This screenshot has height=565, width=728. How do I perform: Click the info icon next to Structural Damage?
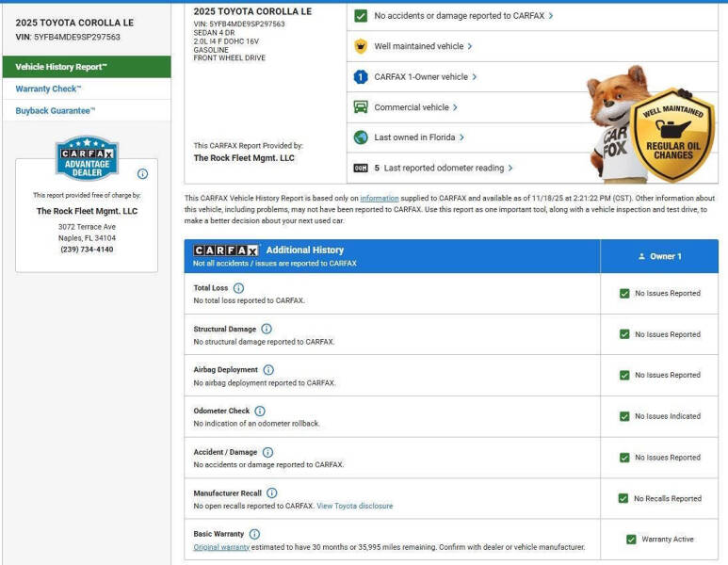click(x=267, y=329)
